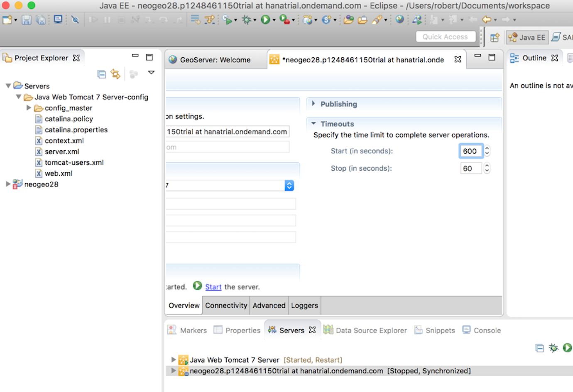Minimize the editor area with its minimize icon
573x392 pixels.
pyautogui.click(x=478, y=56)
